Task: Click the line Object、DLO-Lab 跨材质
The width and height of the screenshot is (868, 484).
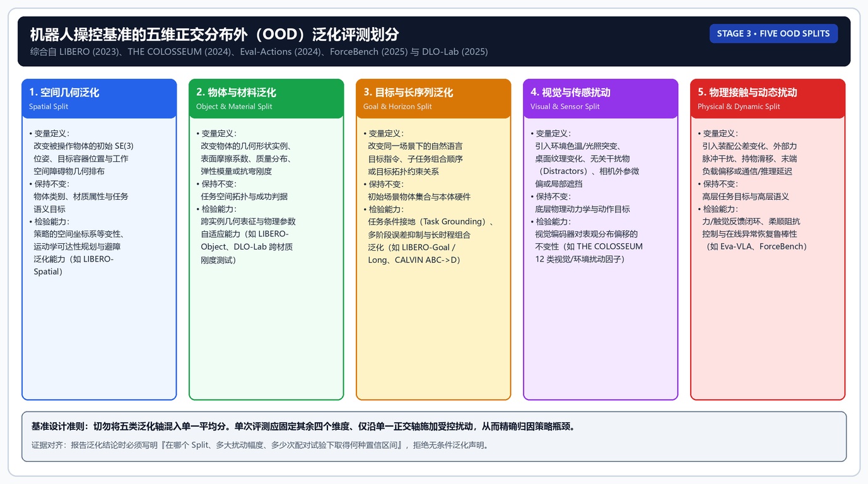Action: point(247,247)
